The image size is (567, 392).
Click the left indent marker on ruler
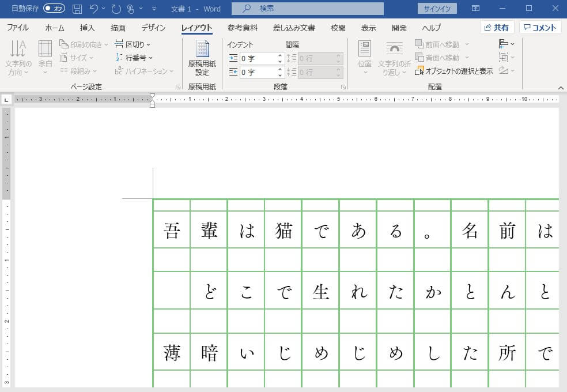[x=152, y=105]
